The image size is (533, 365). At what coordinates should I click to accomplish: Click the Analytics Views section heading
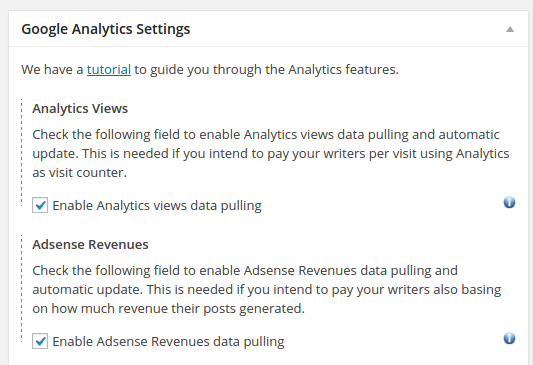point(80,109)
